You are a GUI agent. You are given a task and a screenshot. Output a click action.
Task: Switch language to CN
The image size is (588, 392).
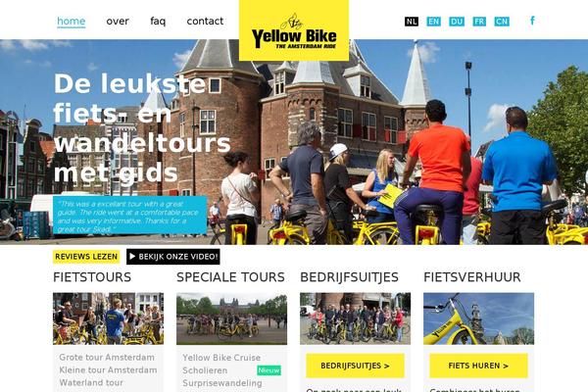(502, 22)
